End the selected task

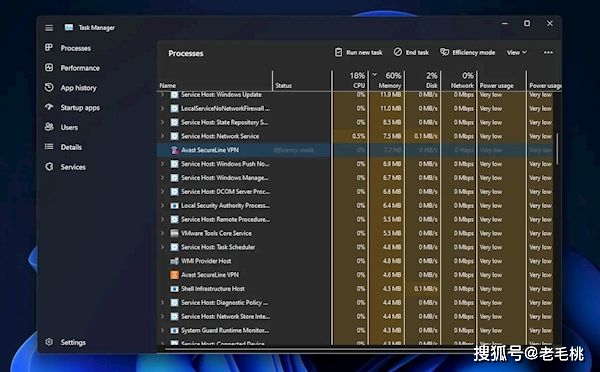(x=411, y=52)
